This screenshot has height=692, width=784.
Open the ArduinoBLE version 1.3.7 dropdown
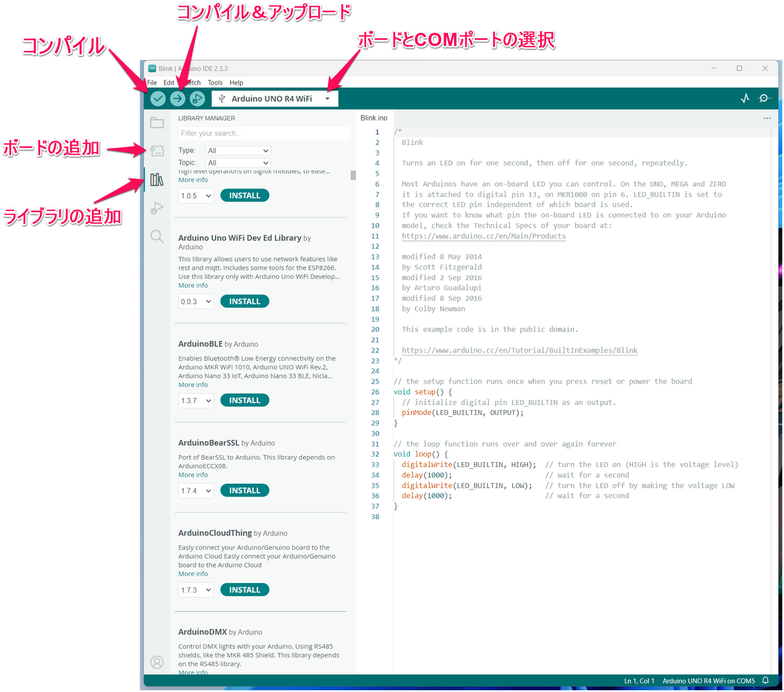[195, 401]
